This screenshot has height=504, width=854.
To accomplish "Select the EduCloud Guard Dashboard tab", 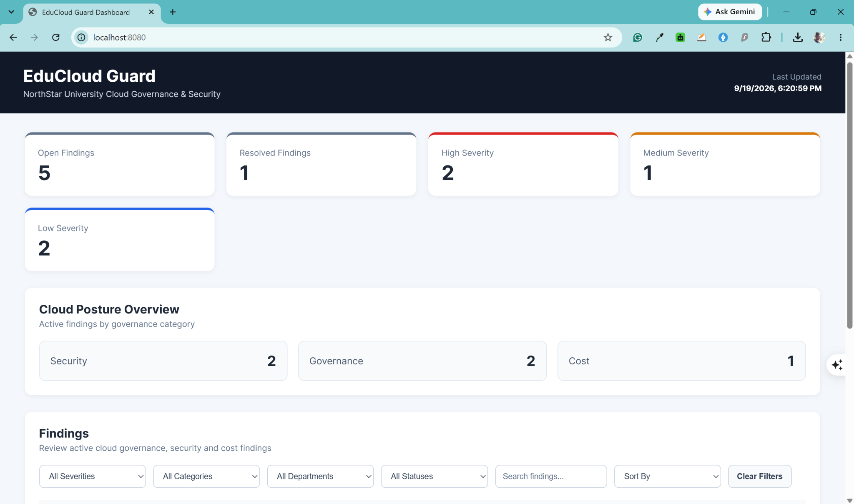I will [92, 12].
